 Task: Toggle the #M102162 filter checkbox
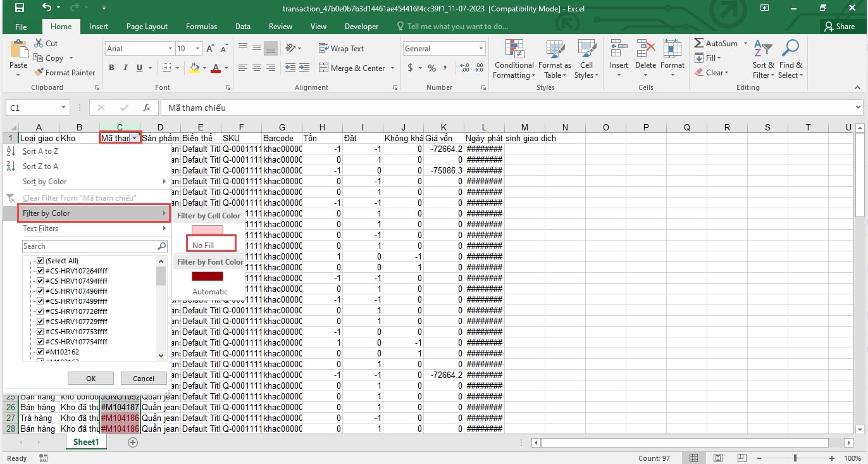click(40, 352)
